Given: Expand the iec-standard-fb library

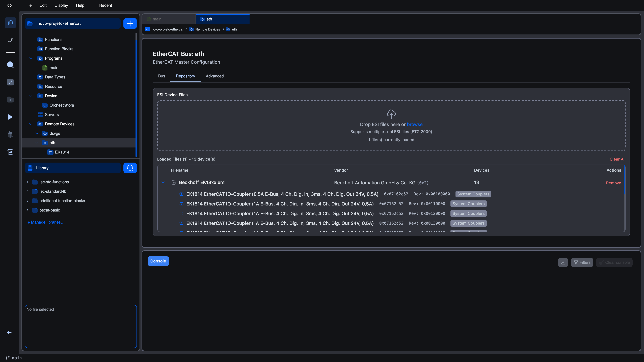Looking at the screenshot, I should point(28,191).
